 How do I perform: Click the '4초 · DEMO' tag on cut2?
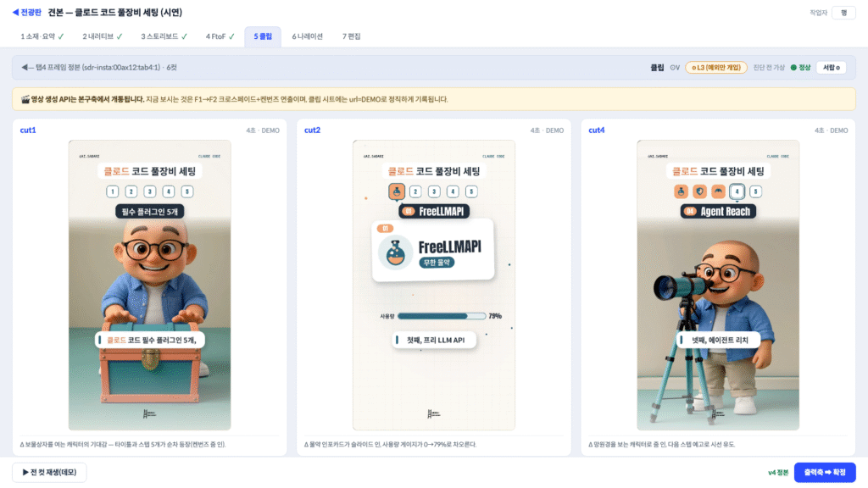[x=547, y=130]
